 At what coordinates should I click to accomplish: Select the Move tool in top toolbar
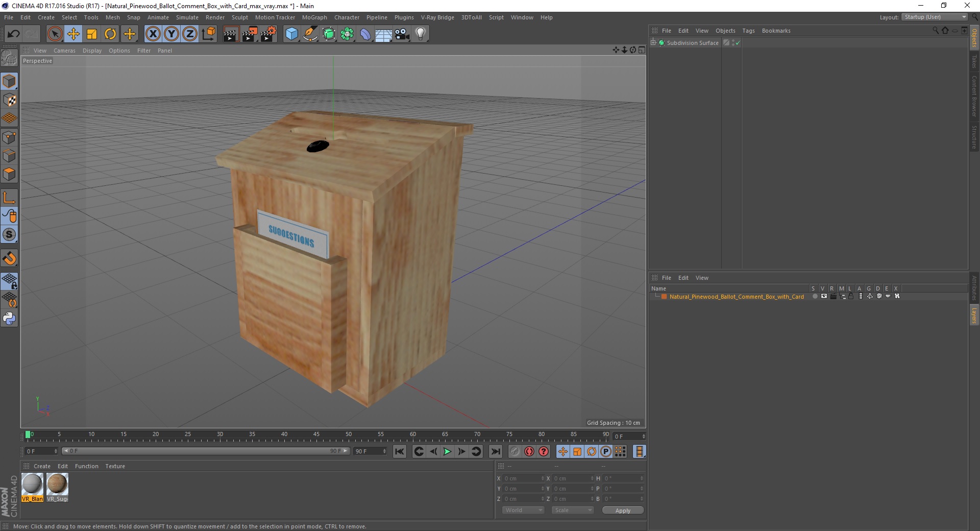pos(73,34)
